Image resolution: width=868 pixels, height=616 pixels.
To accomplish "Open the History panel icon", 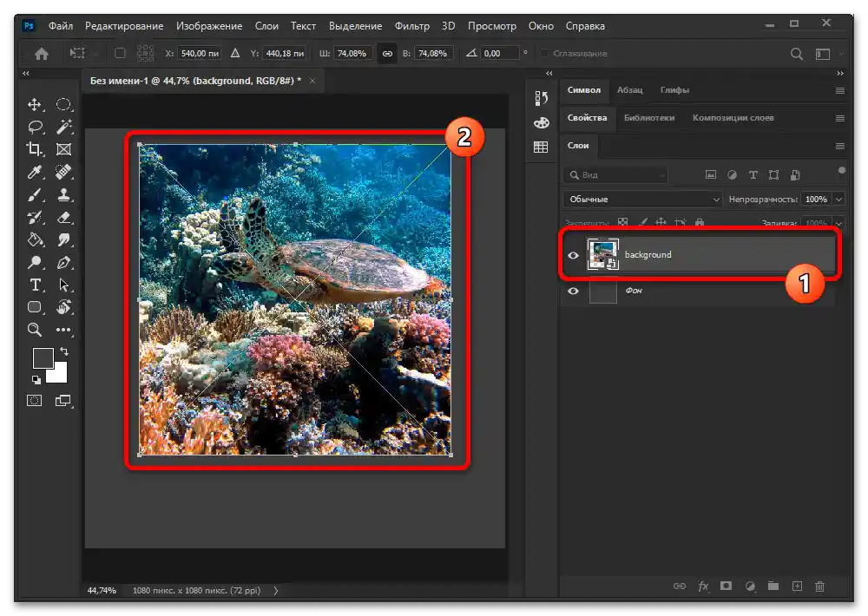I will click(x=541, y=98).
